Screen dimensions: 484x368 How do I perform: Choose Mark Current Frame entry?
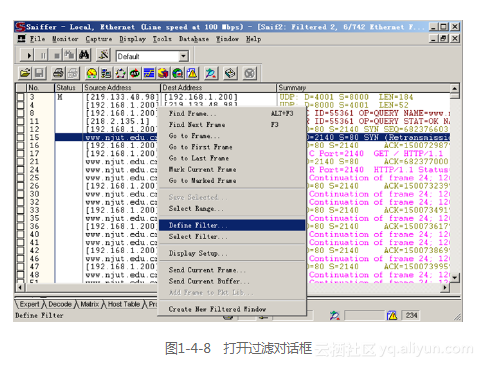[232, 169]
